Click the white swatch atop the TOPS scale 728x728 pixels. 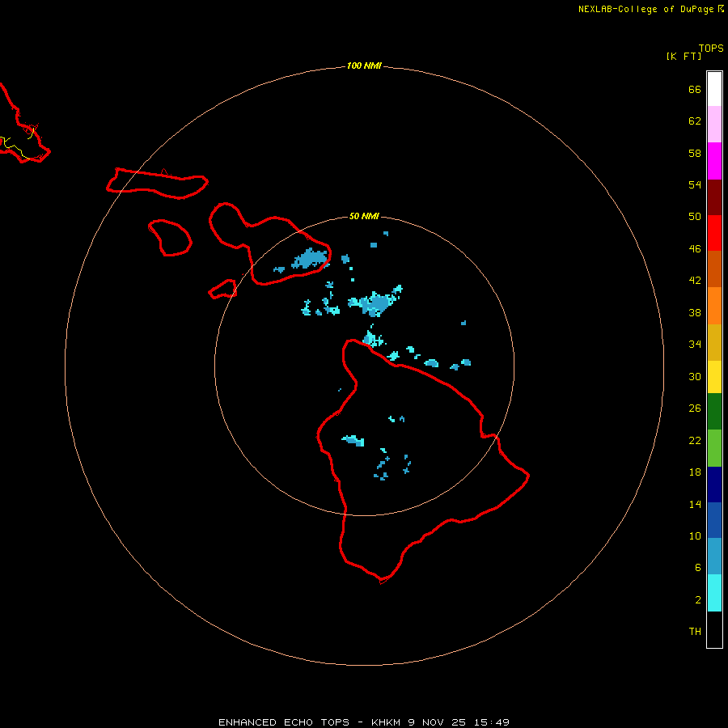click(x=714, y=89)
